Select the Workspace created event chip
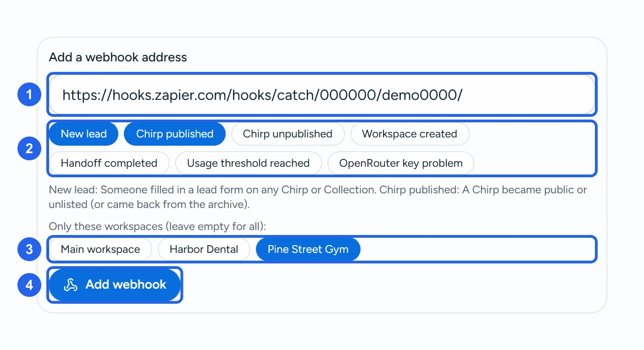 pos(410,134)
